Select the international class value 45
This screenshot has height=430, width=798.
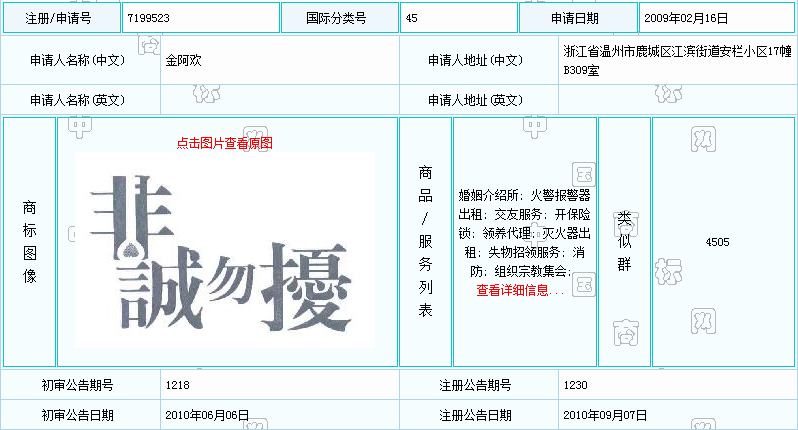412,18
